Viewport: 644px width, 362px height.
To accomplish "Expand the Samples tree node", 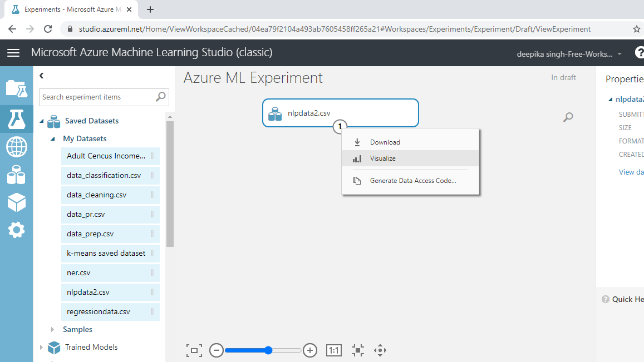I will coord(52,330).
